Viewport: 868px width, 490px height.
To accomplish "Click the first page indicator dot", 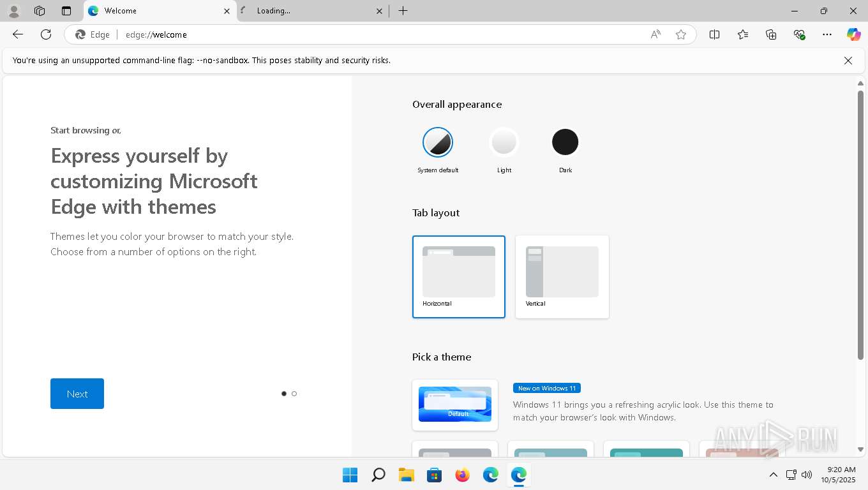I will coord(284,394).
